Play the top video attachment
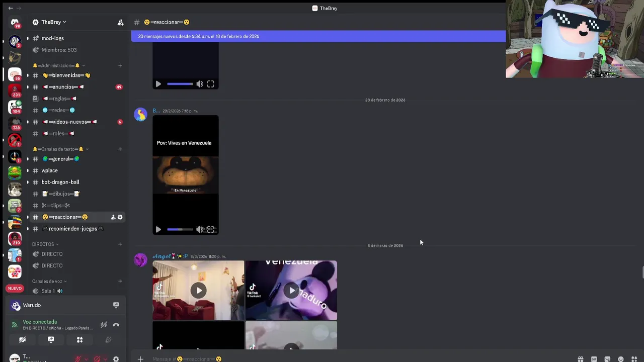This screenshot has height=362, width=644. (158, 84)
